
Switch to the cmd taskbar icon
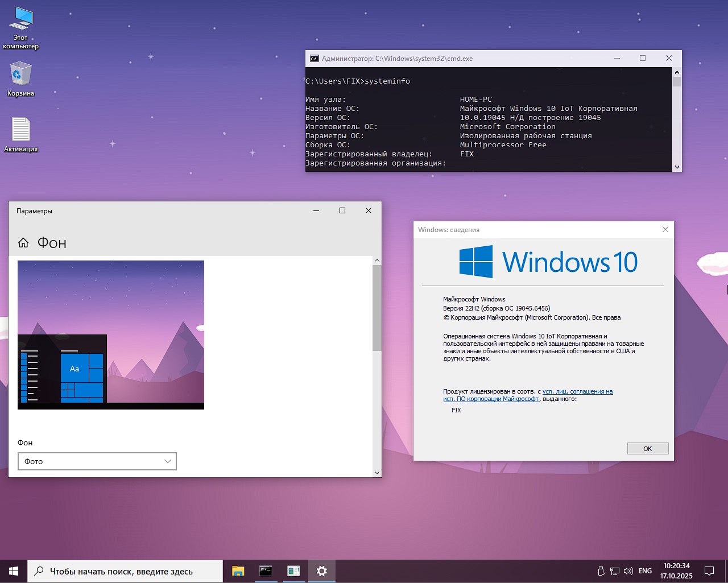[266, 571]
